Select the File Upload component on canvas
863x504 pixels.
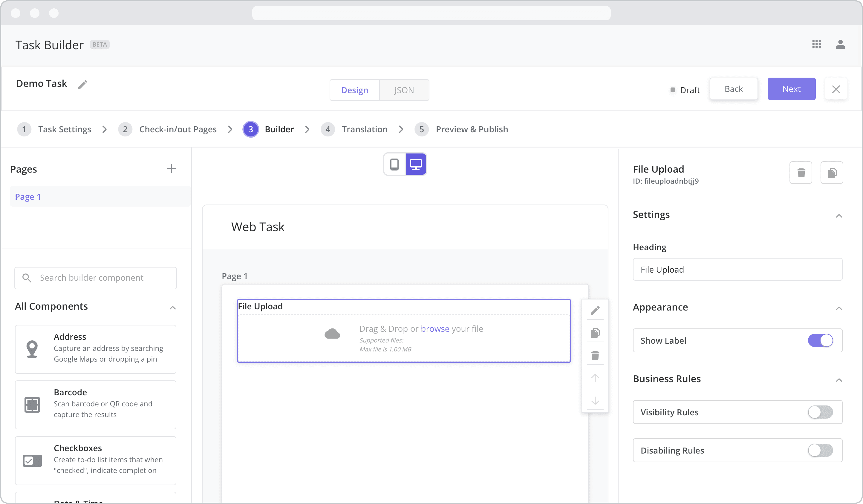pos(404,331)
